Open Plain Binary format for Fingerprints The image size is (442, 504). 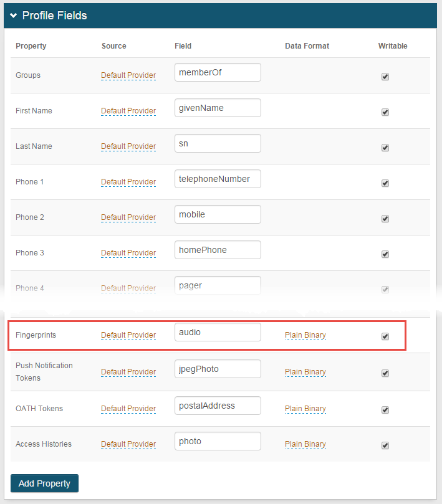click(305, 335)
